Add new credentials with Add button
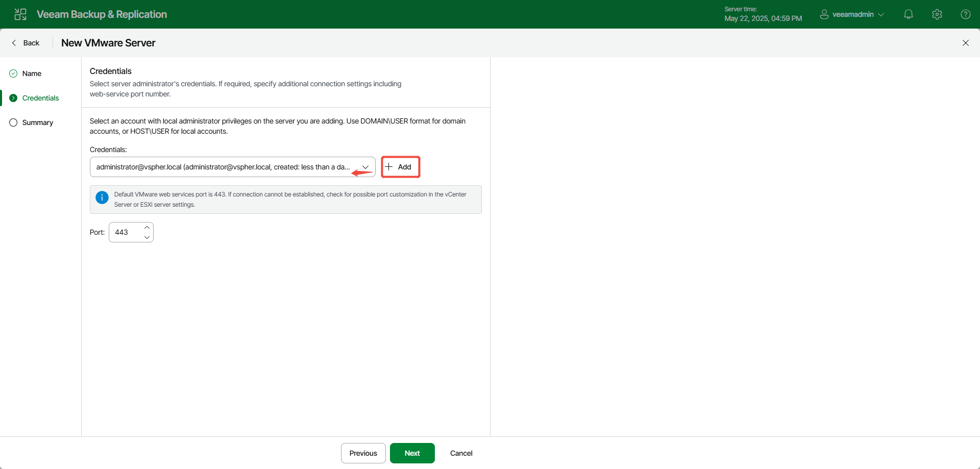Image resolution: width=980 pixels, height=469 pixels. 401,167
